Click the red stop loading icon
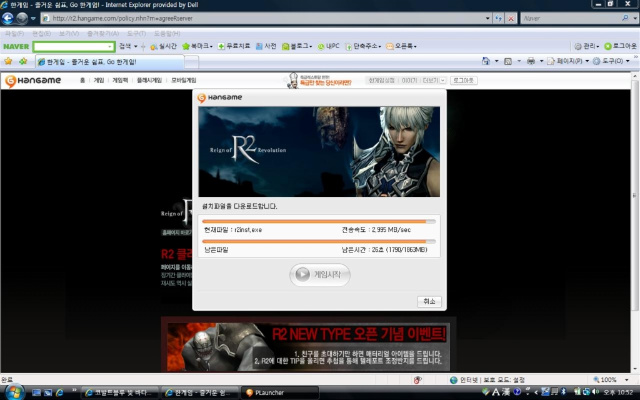 pos(511,18)
